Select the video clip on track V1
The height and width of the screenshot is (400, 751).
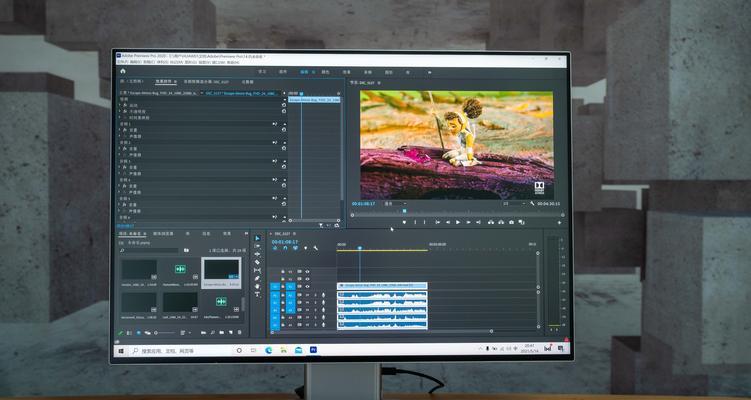pyautogui.click(x=382, y=286)
